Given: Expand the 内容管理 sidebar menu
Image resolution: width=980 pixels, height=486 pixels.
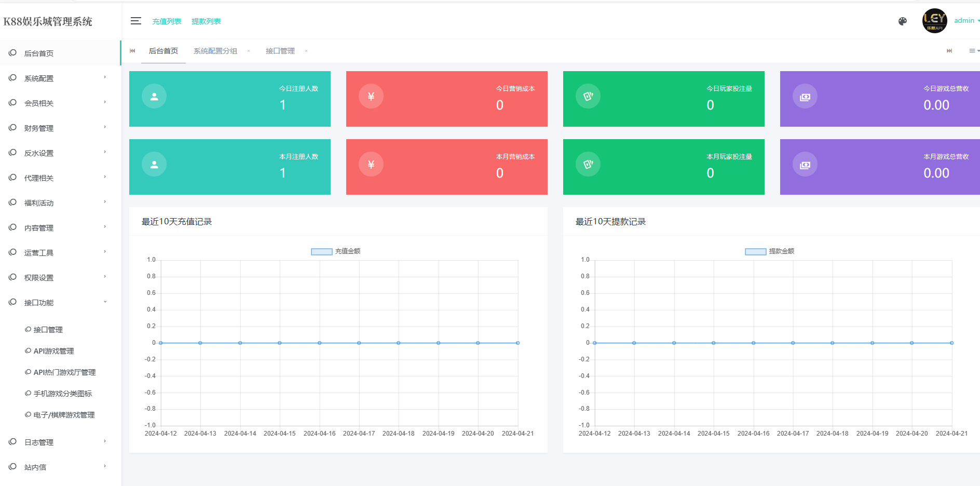Looking at the screenshot, I should 60,227.
